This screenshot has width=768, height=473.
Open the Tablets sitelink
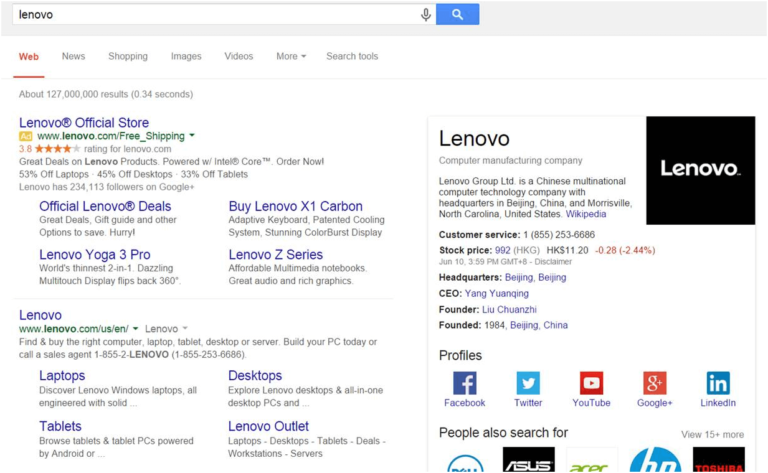click(60, 426)
